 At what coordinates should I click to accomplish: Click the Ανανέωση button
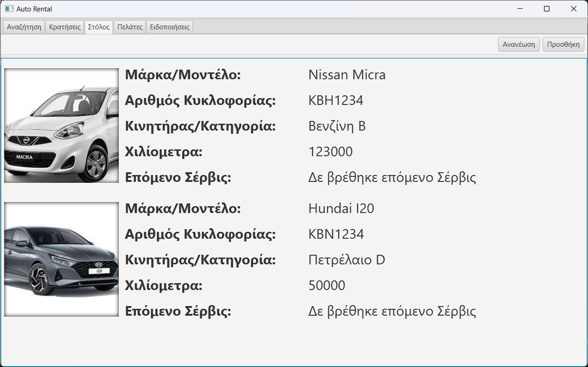pyautogui.click(x=519, y=44)
